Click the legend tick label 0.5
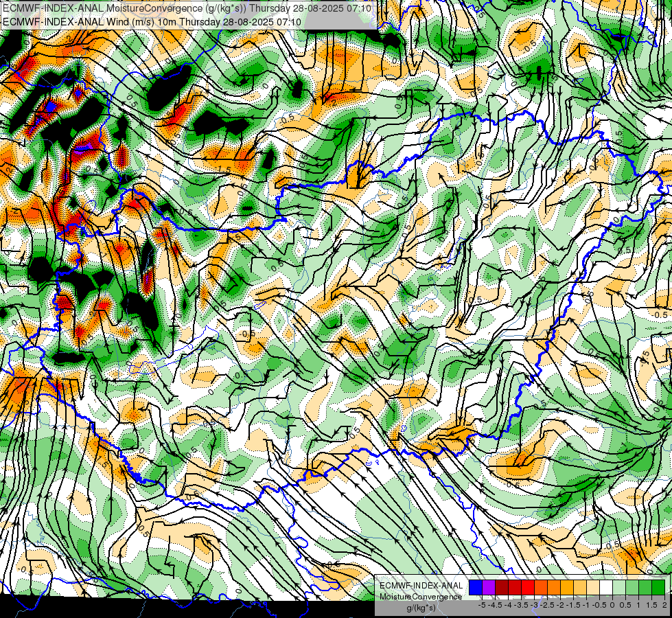The width and height of the screenshot is (672, 618). [x=625, y=605]
